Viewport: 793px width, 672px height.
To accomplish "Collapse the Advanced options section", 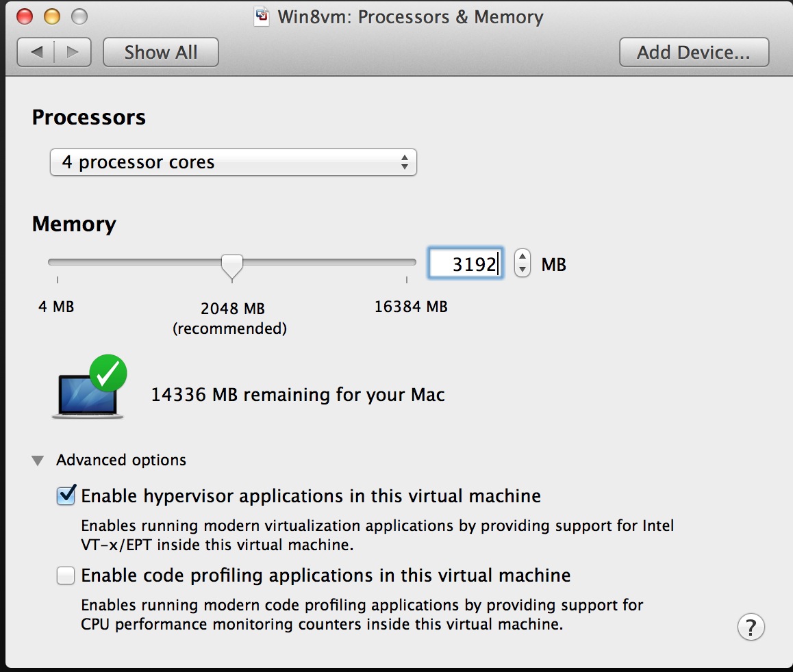I will tap(38, 461).
